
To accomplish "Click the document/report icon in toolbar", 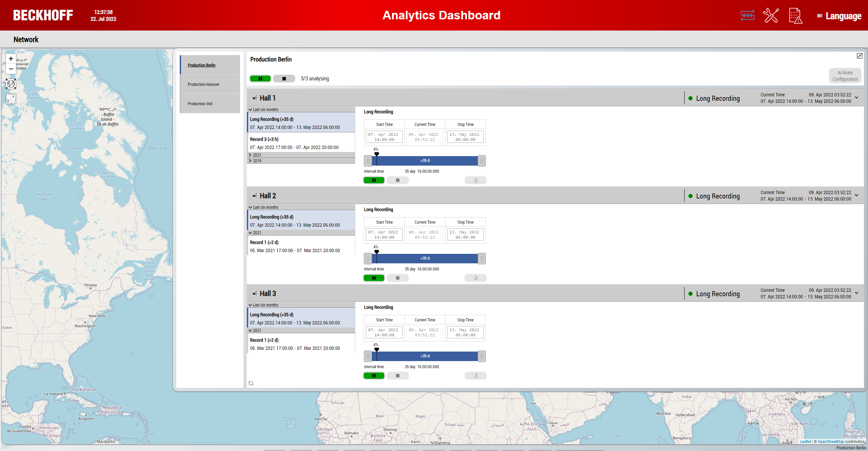I will coord(795,16).
